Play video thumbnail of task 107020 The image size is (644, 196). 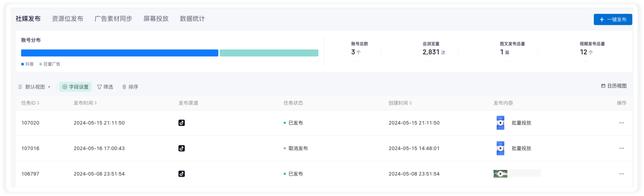[501, 123]
